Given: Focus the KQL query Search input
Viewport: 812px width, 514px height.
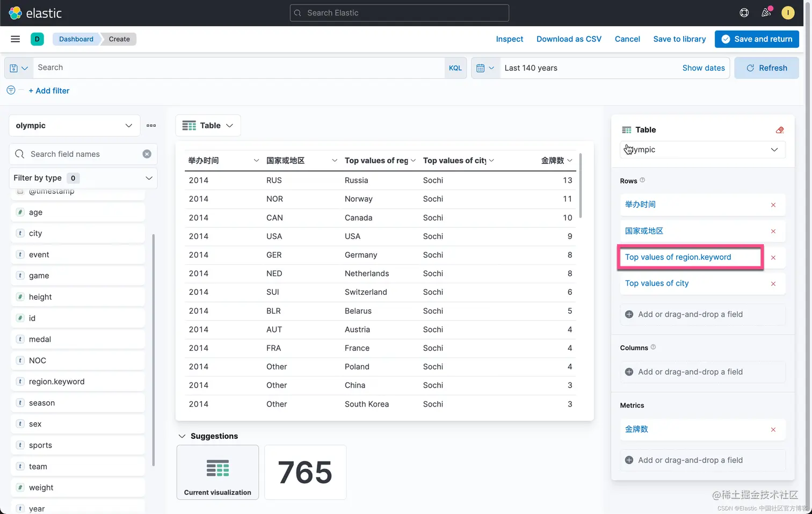Looking at the screenshot, I should (239, 68).
